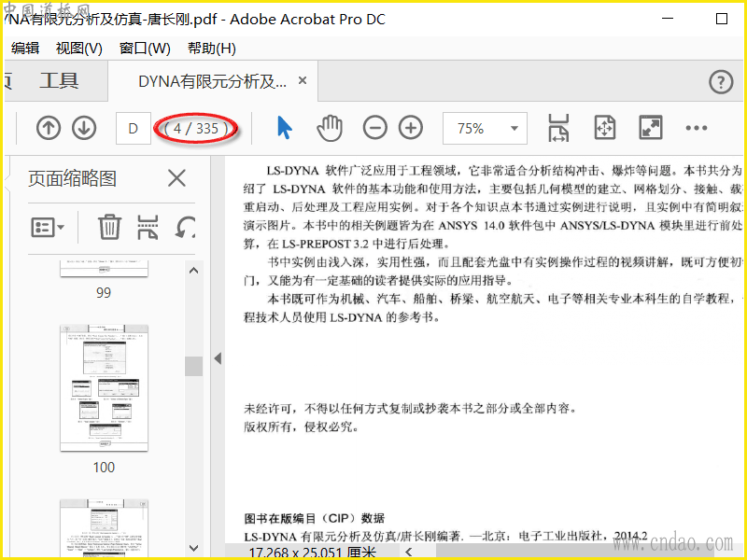Open the help question mark icon
Viewport: 747px width, 560px height.
click(x=721, y=82)
